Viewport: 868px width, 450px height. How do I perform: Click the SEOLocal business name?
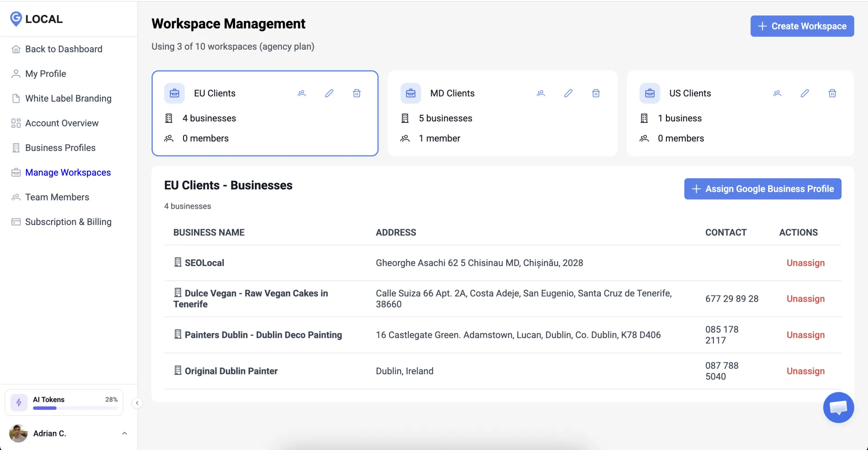(x=204, y=263)
